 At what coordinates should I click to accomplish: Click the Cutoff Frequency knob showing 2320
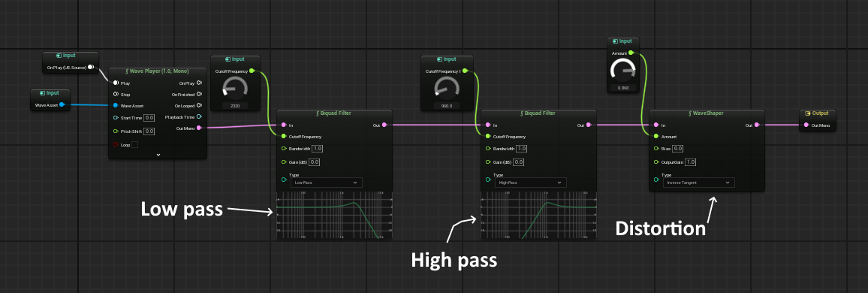pyautogui.click(x=235, y=89)
